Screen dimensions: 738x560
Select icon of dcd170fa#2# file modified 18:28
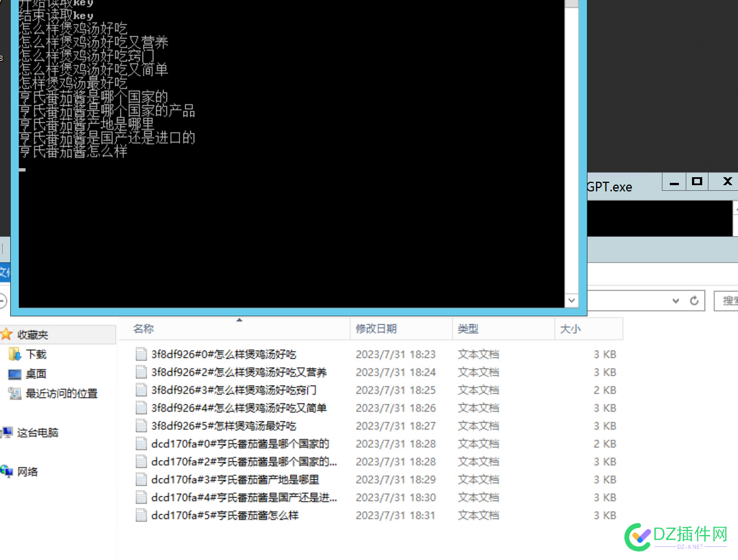point(141,462)
